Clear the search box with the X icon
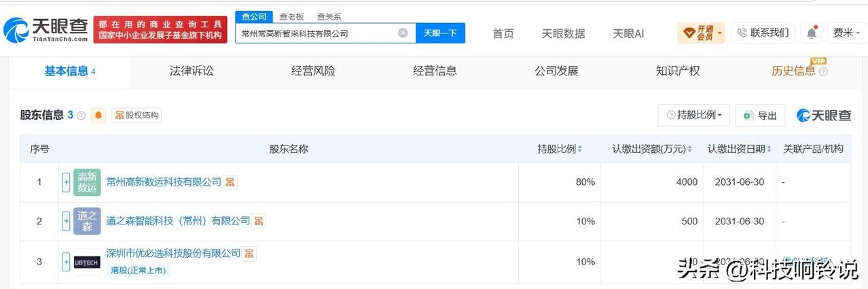Viewport: 868px width, 289px height. [403, 33]
